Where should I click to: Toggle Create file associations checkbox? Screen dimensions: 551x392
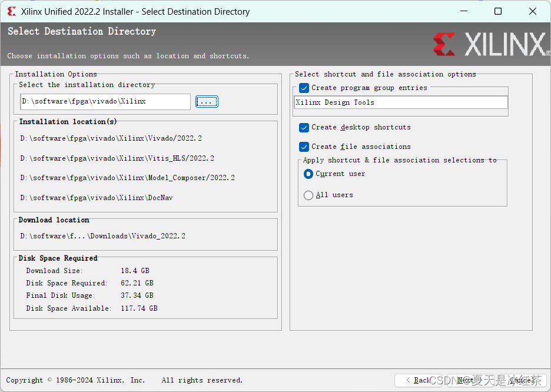[304, 147]
